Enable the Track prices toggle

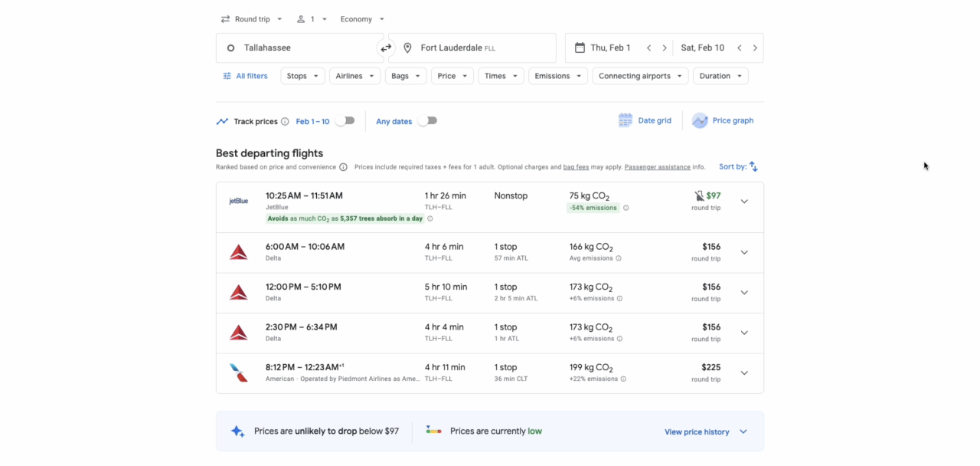click(345, 120)
